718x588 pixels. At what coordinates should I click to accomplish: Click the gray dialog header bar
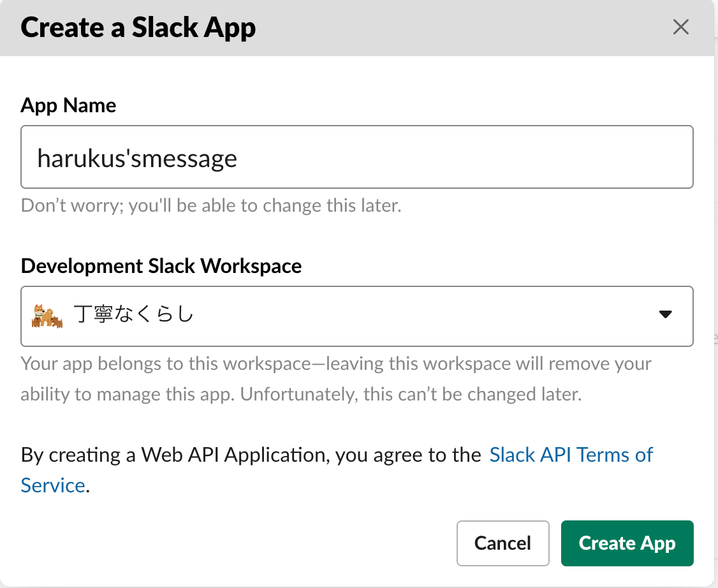point(458,28)
